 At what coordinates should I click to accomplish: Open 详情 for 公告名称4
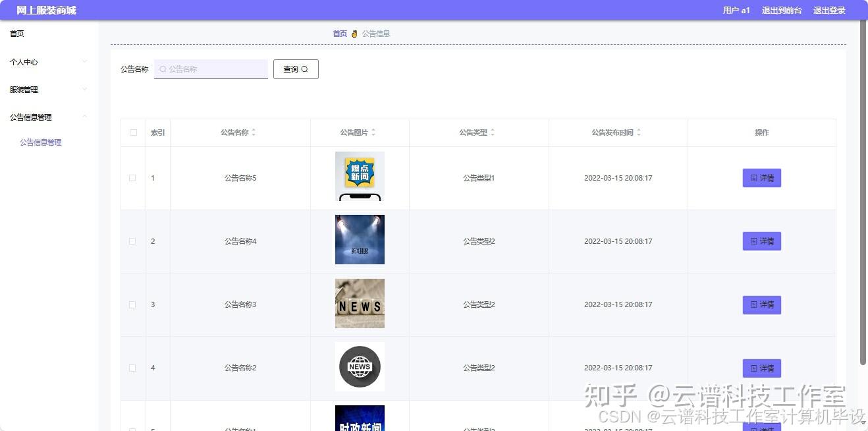click(762, 241)
